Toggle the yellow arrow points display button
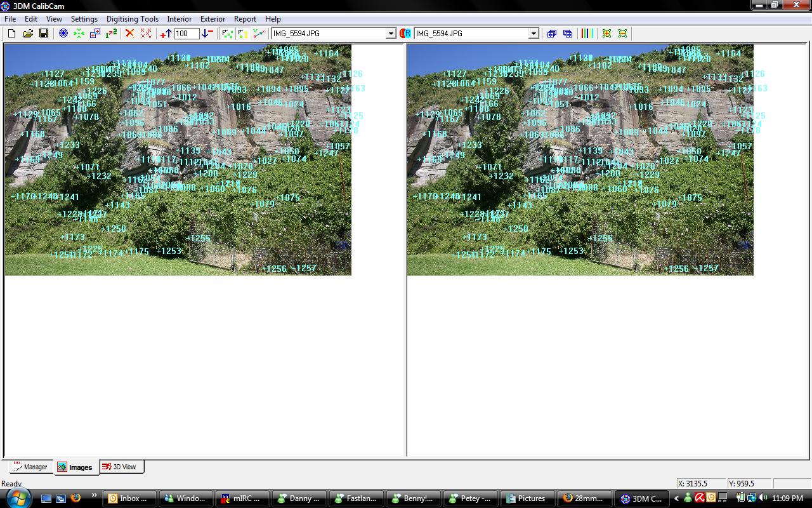 click(243, 34)
